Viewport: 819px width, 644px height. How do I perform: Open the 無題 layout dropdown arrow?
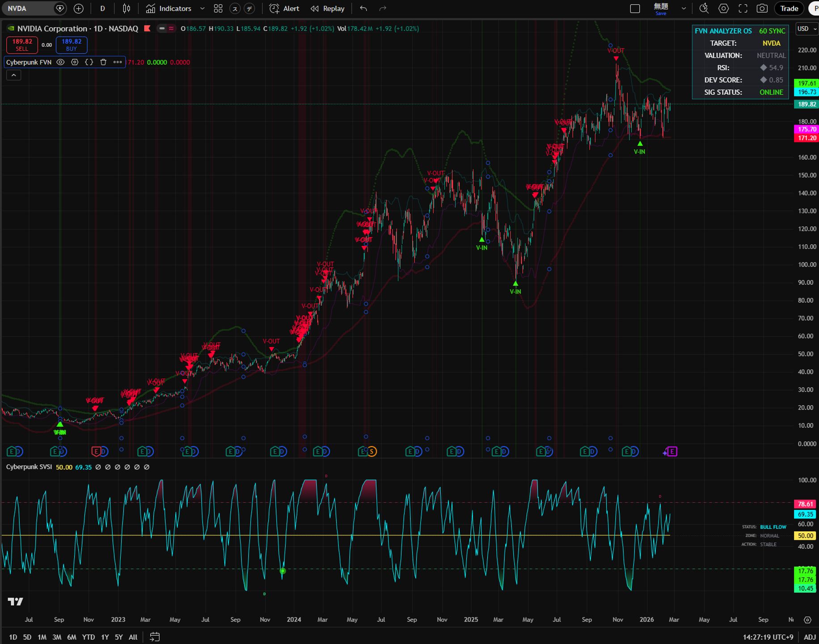(684, 8)
